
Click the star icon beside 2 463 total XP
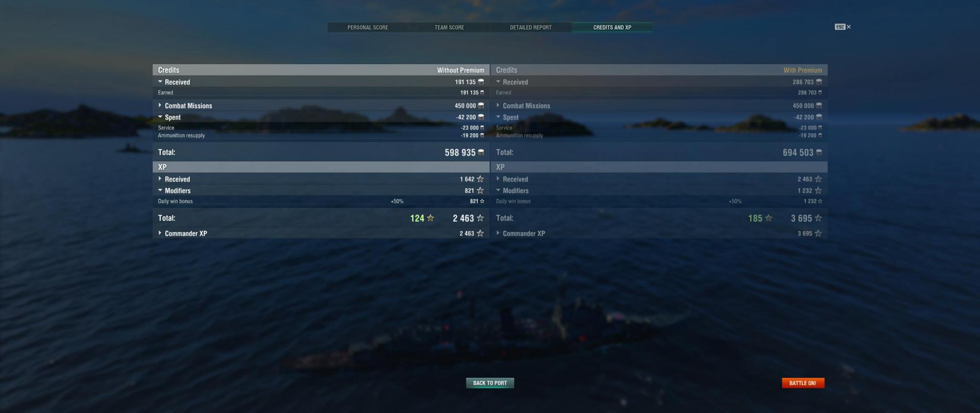(480, 218)
